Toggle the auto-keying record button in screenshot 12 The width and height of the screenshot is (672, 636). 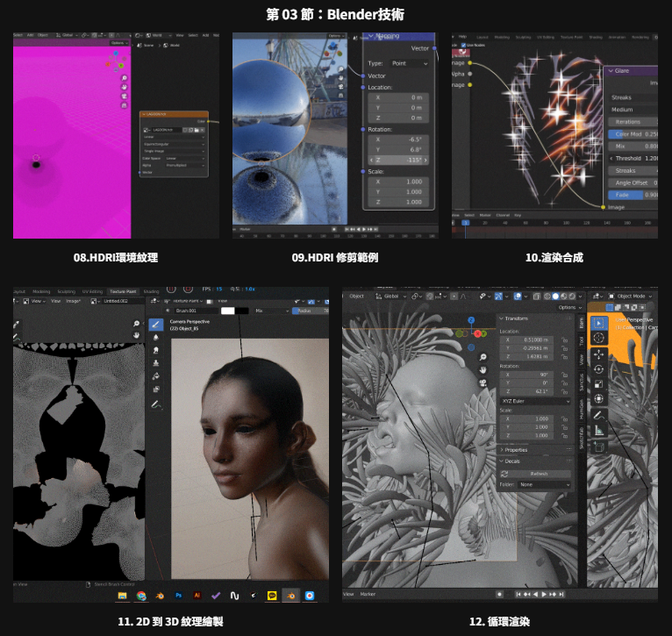point(499,595)
